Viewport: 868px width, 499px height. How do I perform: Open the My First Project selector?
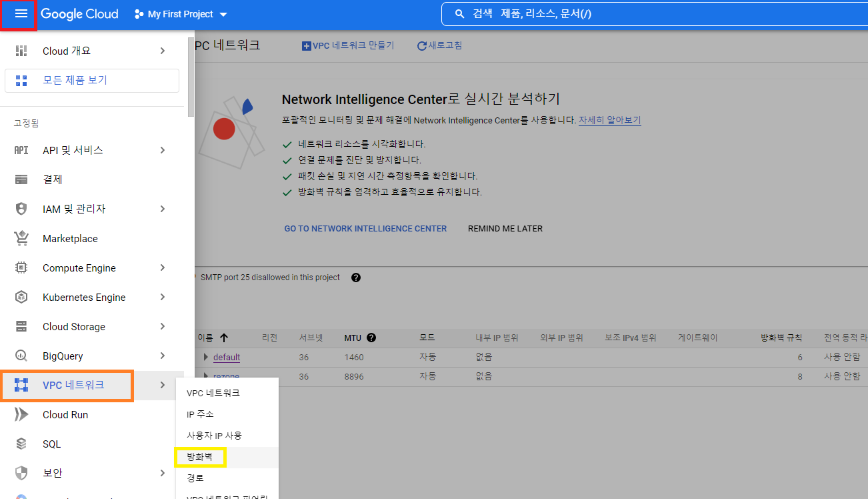(x=181, y=14)
